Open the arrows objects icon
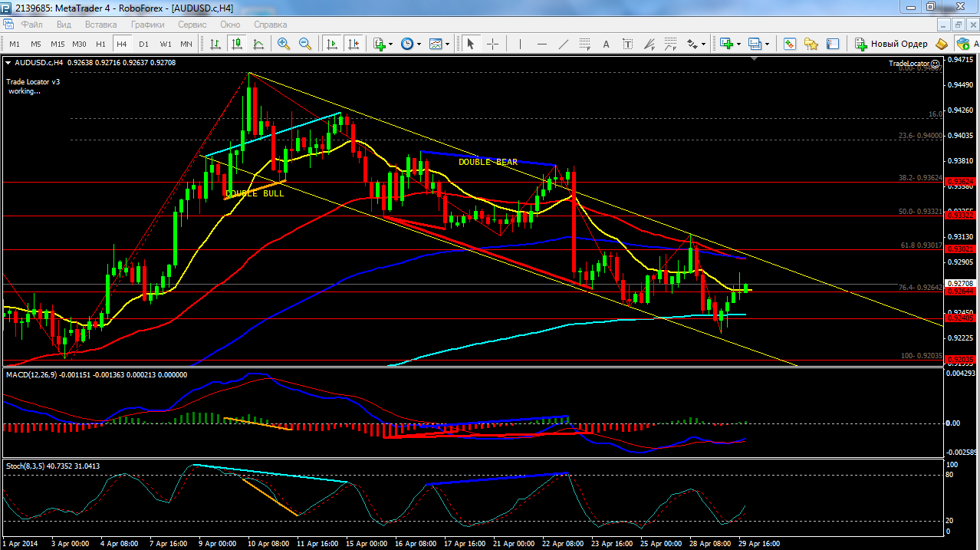The width and height of the screenshot is (980, 550). click(692, 44)
